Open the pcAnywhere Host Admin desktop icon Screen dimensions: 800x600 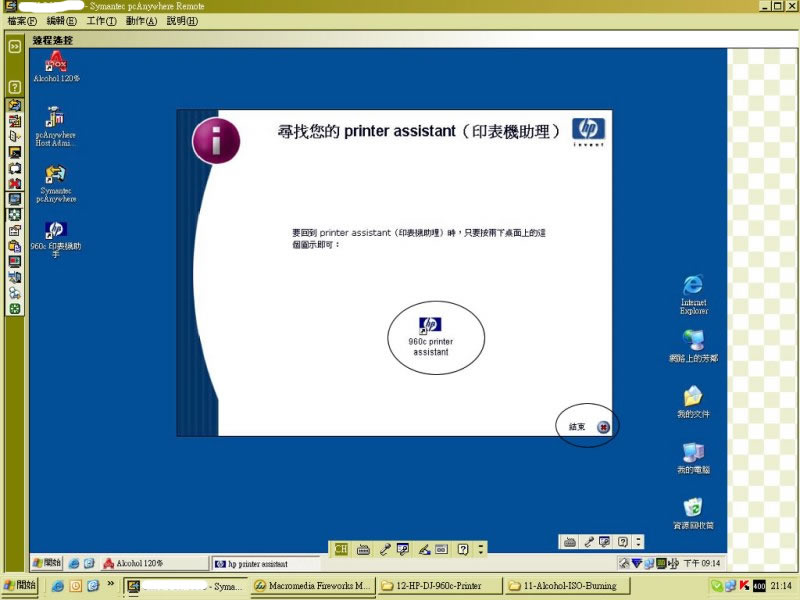(x=55, y=127)
